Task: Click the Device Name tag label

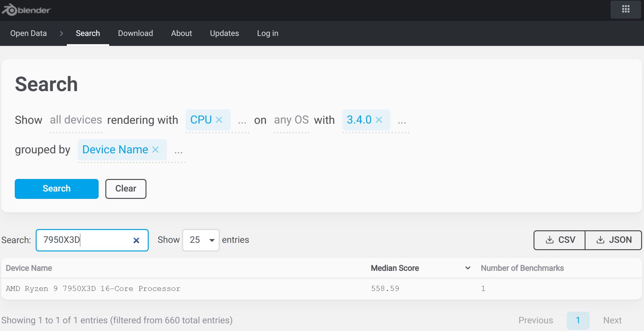Action: [x=115, y=149]
